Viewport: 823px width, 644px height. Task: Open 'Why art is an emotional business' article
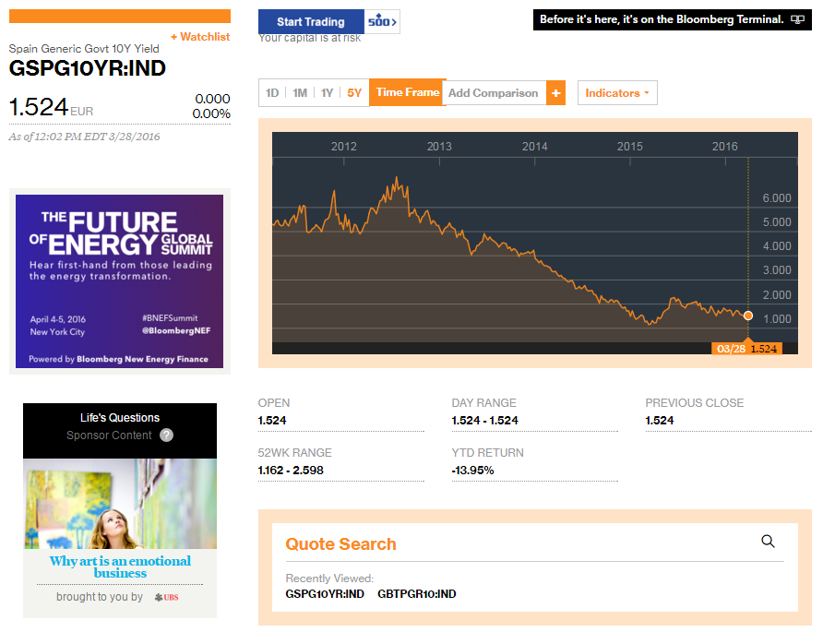(x=120, y=566)
